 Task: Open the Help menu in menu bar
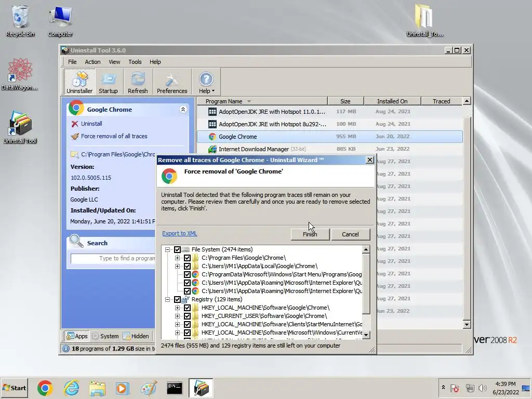pos(155,62)
